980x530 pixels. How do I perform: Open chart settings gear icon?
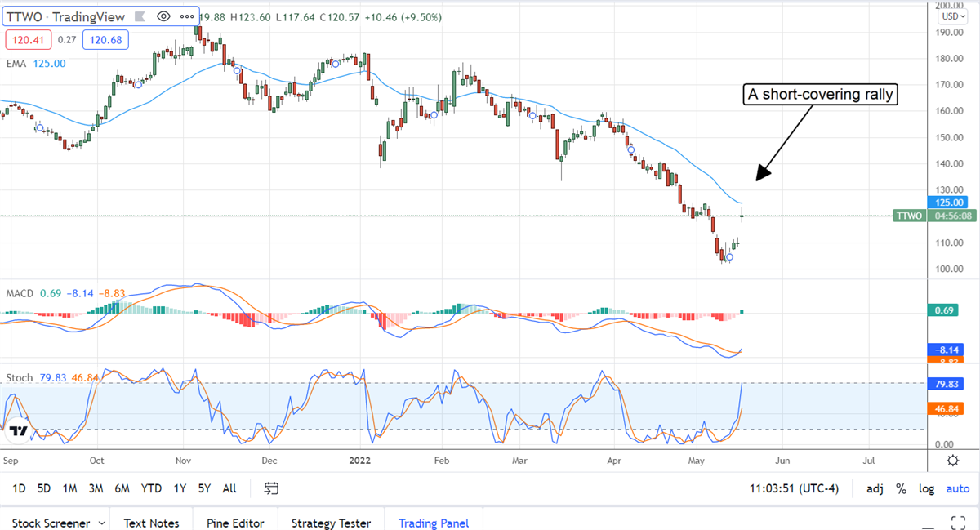coord(953,461)
